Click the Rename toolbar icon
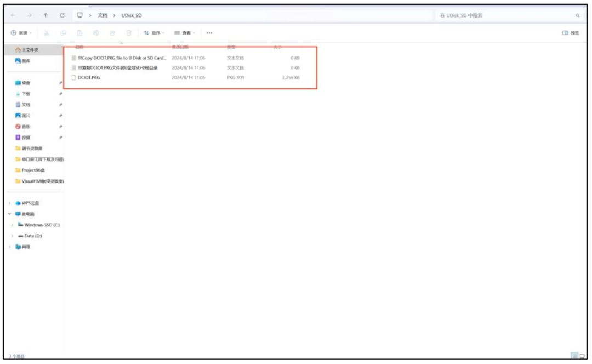 click(x=96, y=33)
